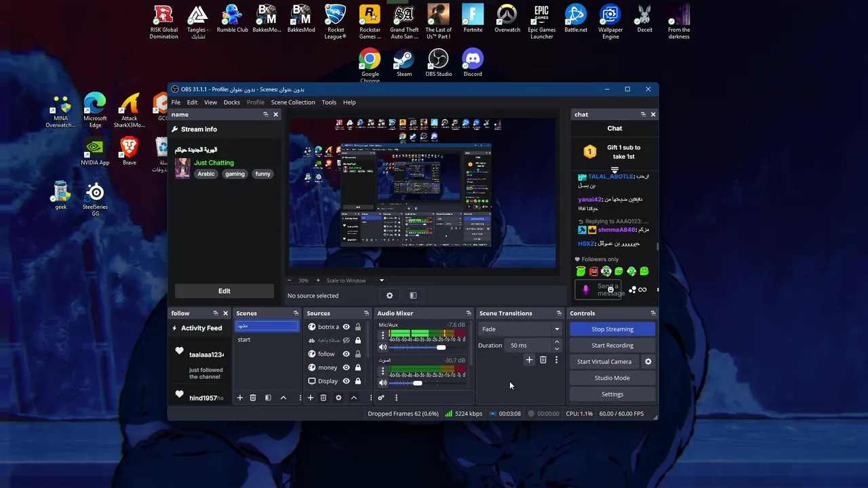Image resolution: width=868 pixels, height=488 pixels.
Task: Unlock the money source
Action: click(358, 367)
